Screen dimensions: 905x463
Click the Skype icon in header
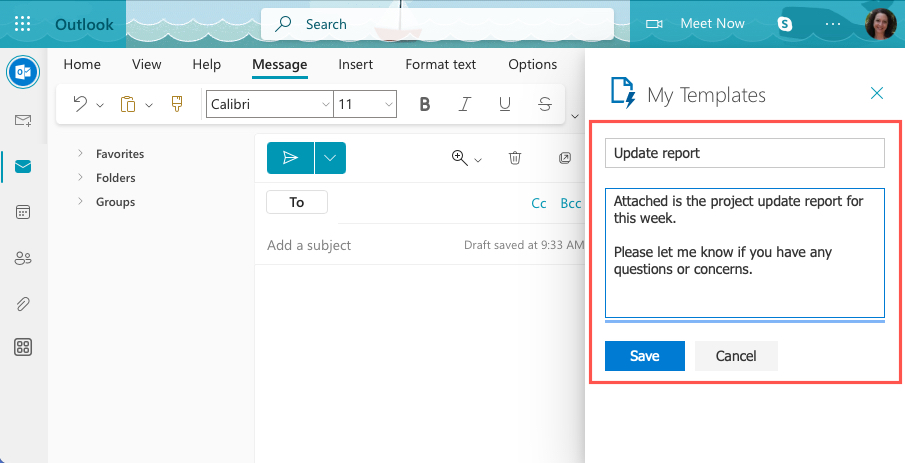click(x=785, y=23)
